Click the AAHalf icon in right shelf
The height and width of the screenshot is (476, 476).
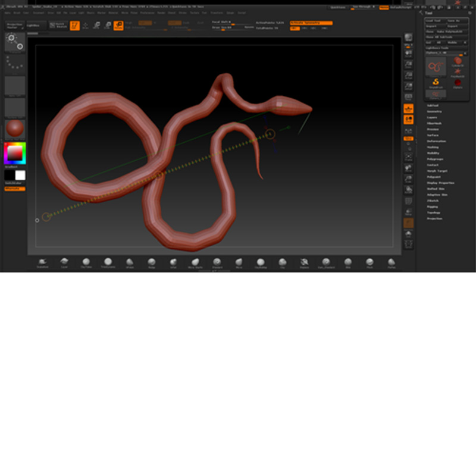coord(408,86)
